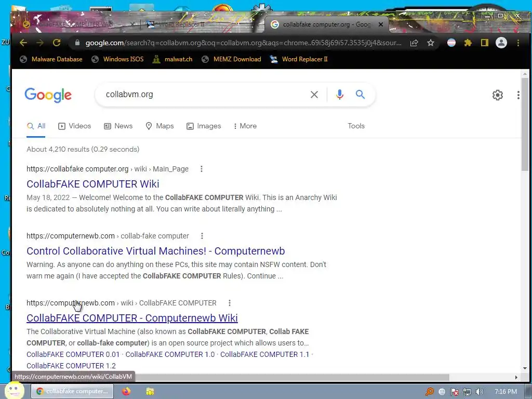Open Google apps dots at top right
Image resolution: width=532 pixels, height=399 pixels.
[x=518, y=95]
